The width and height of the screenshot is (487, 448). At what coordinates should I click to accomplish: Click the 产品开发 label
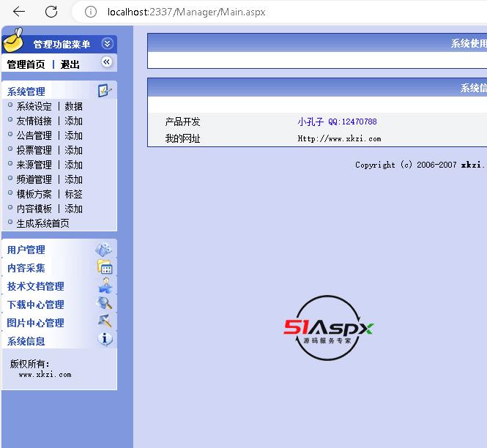point(182,122)
